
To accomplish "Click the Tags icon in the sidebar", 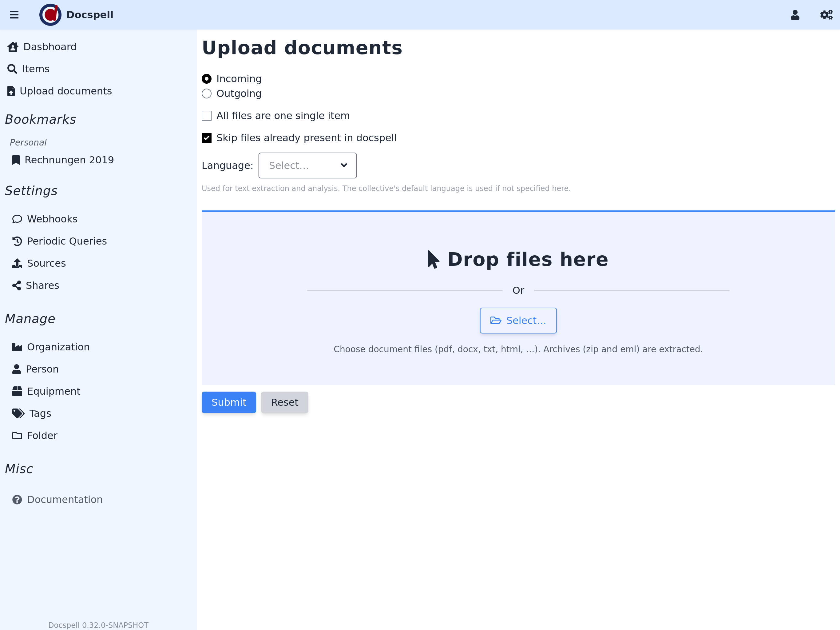I will click(18, 413).
